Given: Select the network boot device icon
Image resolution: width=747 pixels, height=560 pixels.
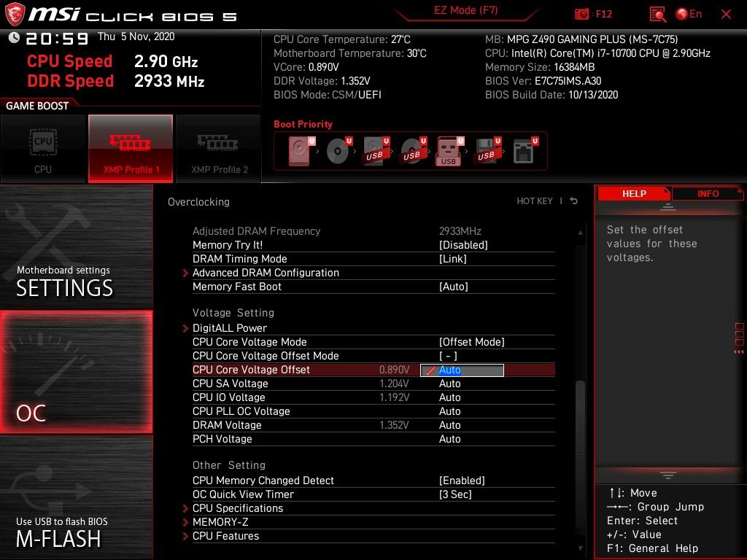Looking at the screenshot, I should pyautogui.click(x=525, y=151).
